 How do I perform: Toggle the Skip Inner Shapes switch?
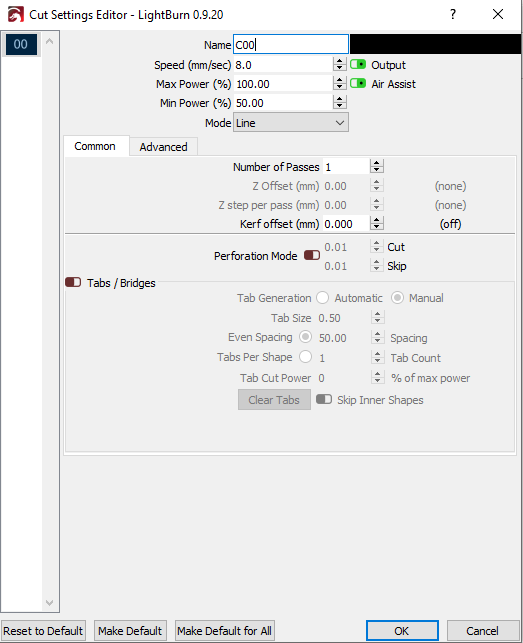pos(324,399)
